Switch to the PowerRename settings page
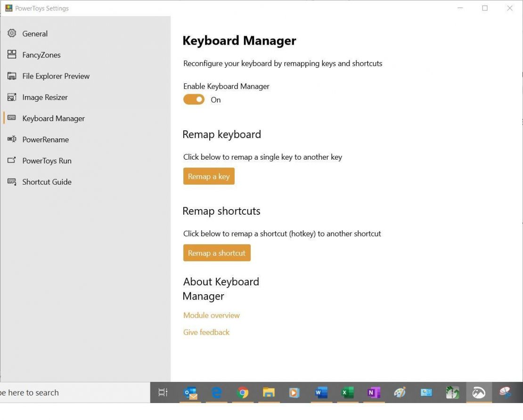The height and width of the screenshot is (420, 523). tap(46, 139)
